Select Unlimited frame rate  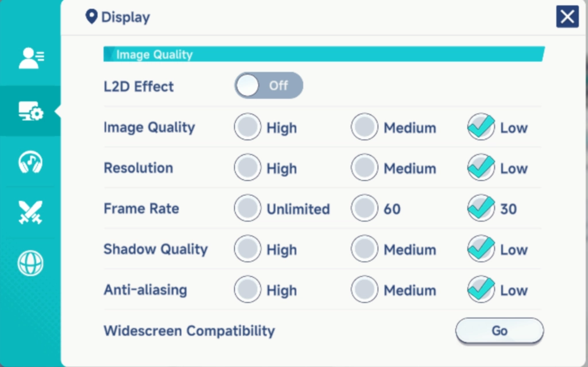tap(248, 209)
